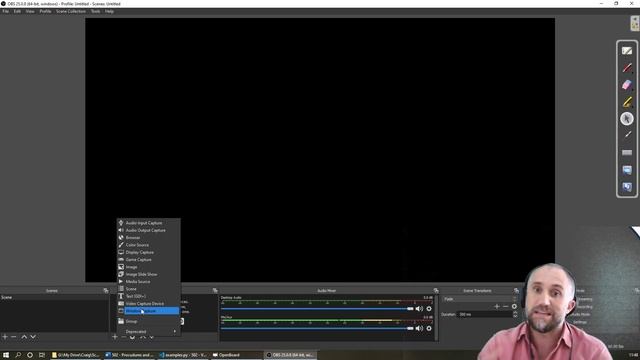This screenshot has width=640, height=360.
Task: Select the pen tool in OpenBoard toolbar
Action: point(627,68)
